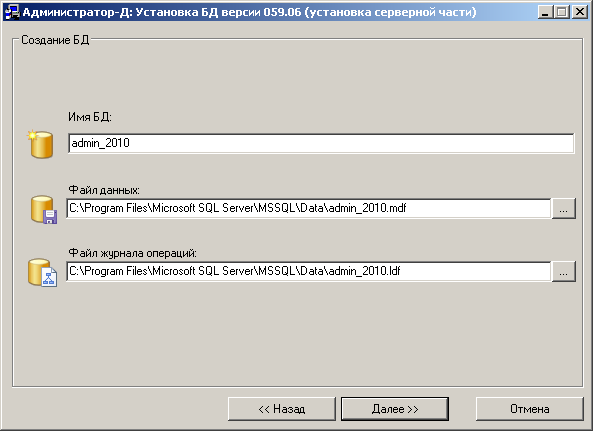This screenshot has width=593, height=431.
Task: Click into the admin_2010.mdf data file field
Action: pyautogui.click(x=309, y=208)
